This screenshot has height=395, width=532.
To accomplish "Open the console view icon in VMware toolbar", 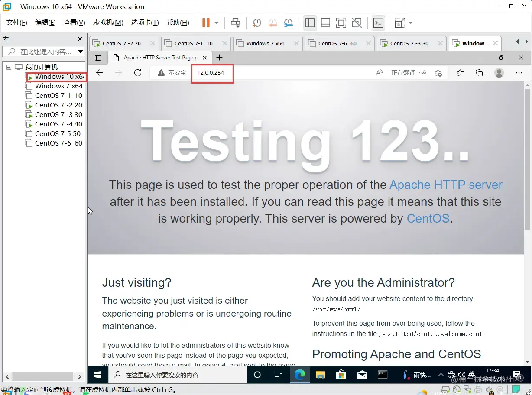I will [378, 23].
